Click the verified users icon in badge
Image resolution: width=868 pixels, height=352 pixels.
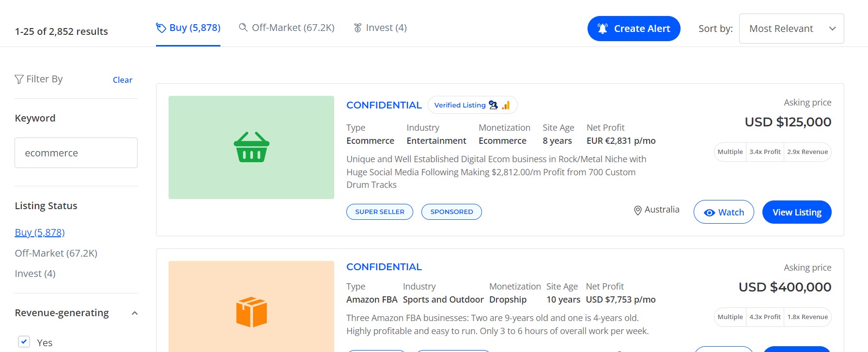point(493,105)
